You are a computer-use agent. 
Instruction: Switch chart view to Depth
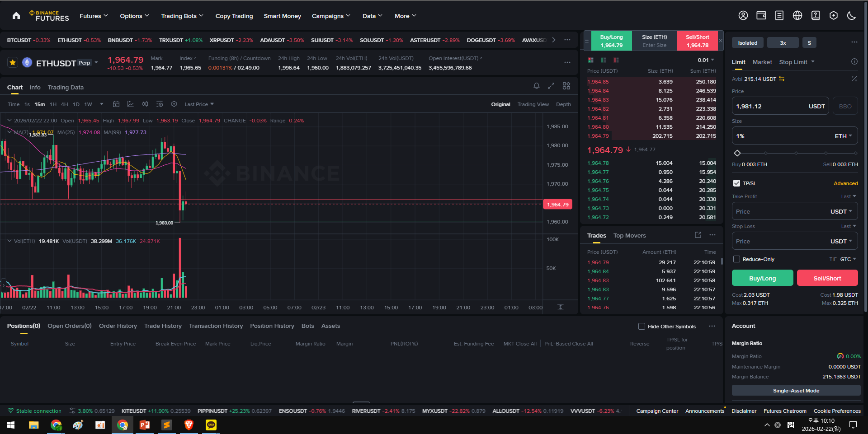coord(563,104)
